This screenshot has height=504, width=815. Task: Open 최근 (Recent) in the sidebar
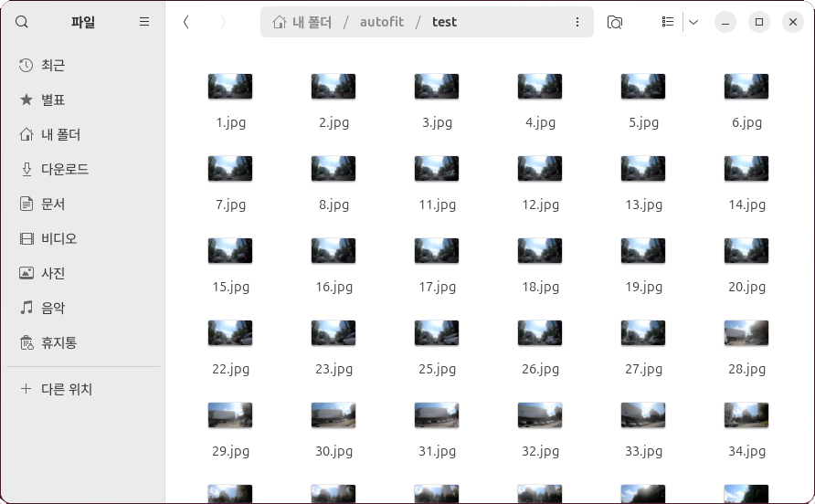click(83, 66)
